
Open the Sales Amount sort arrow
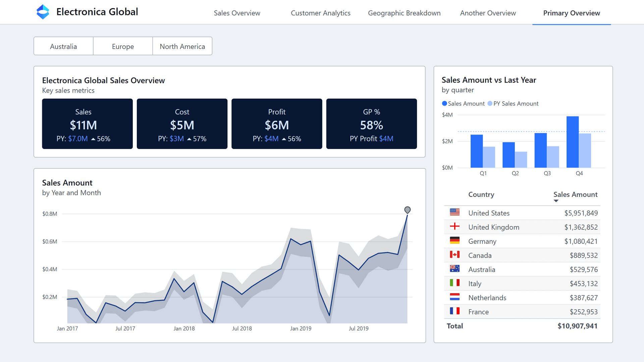pos(556,201)
